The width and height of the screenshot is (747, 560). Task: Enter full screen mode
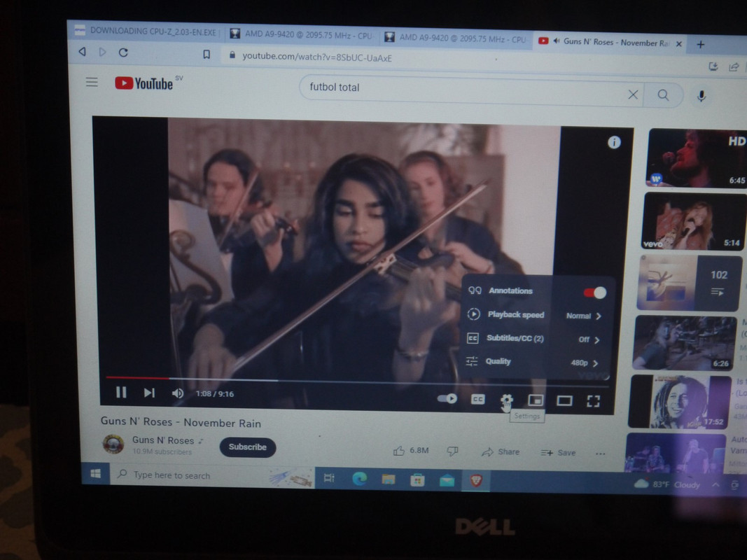593,401
